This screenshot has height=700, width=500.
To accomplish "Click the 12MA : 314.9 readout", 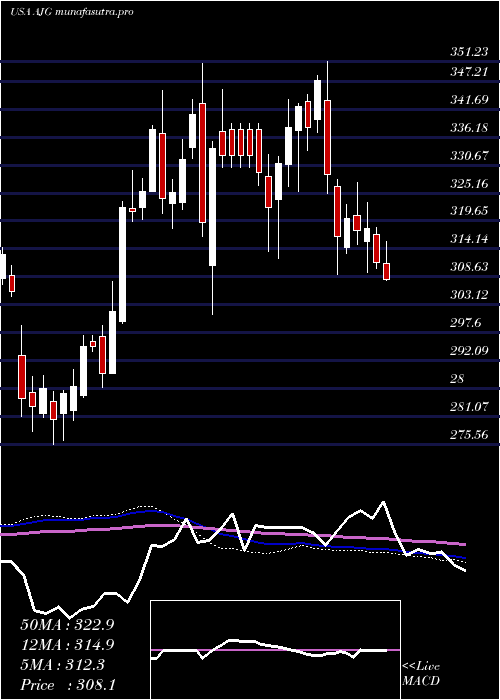I will [67, 645].
